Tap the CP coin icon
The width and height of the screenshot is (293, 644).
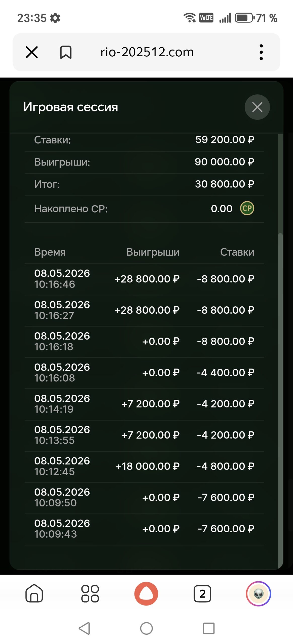[247, 208]
